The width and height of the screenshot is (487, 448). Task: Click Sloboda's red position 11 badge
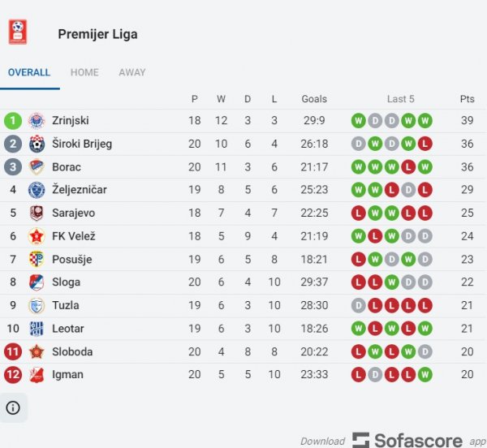[x=13, y=352]
